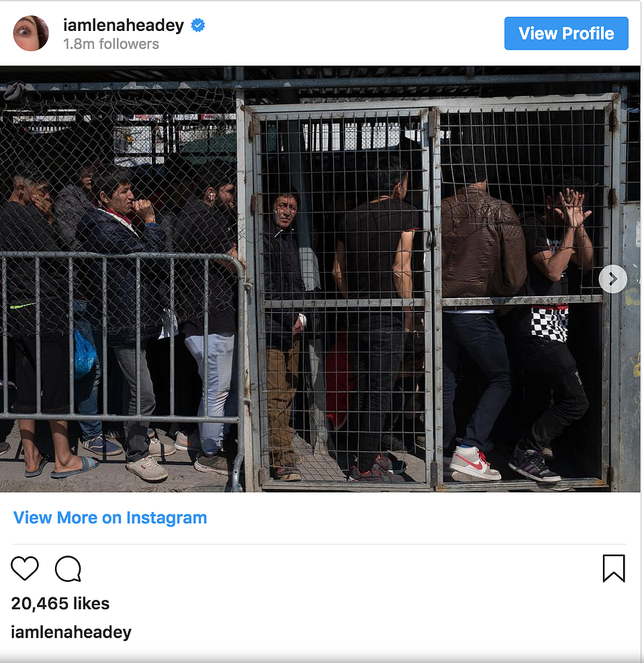Open the iamlenaheadey profile avatar

31,34
